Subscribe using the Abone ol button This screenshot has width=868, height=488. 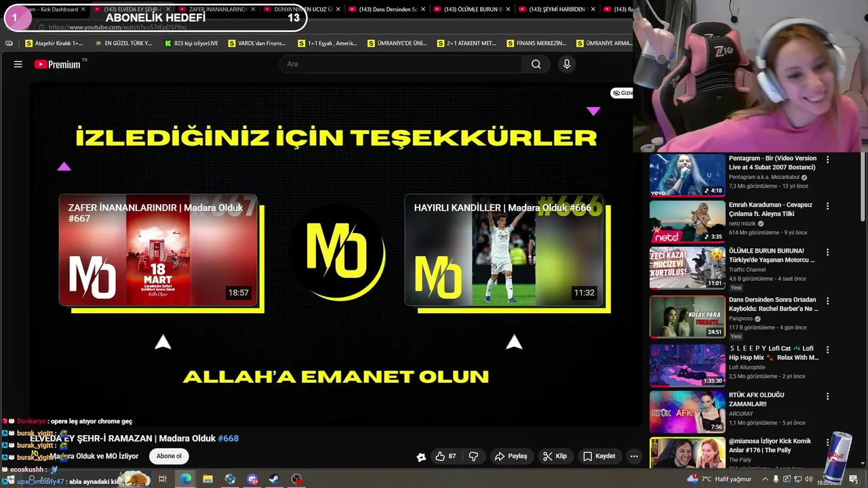169,456
